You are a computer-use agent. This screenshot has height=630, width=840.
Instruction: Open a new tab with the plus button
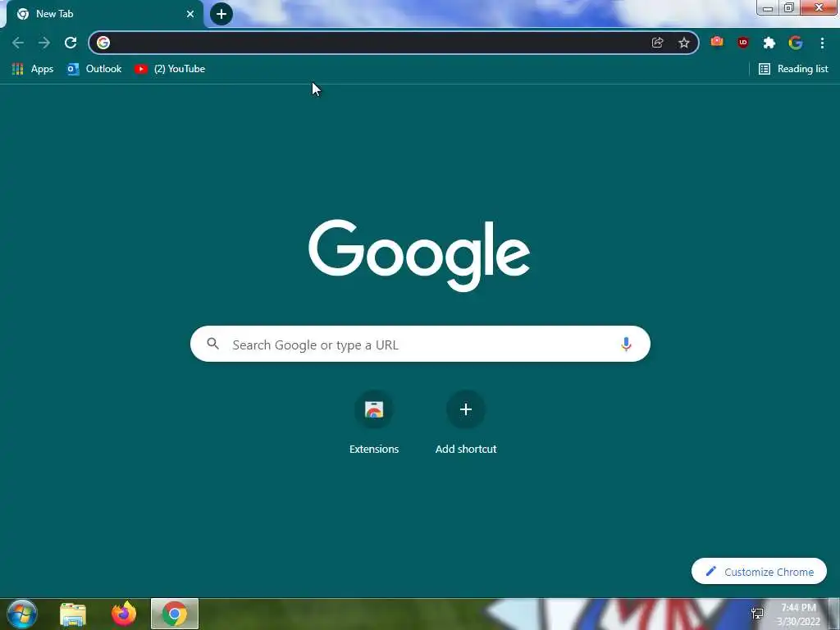pyautogui.click(x=221, y=14)
